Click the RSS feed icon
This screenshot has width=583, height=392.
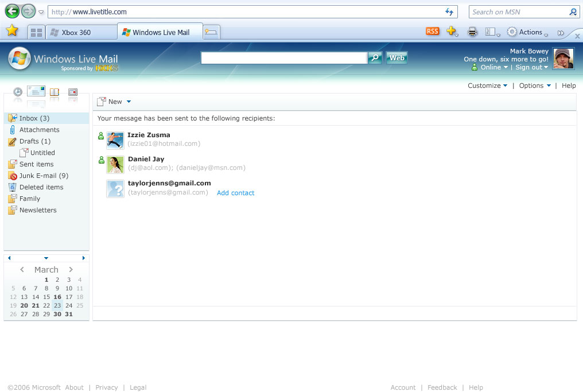pos(432,32)
